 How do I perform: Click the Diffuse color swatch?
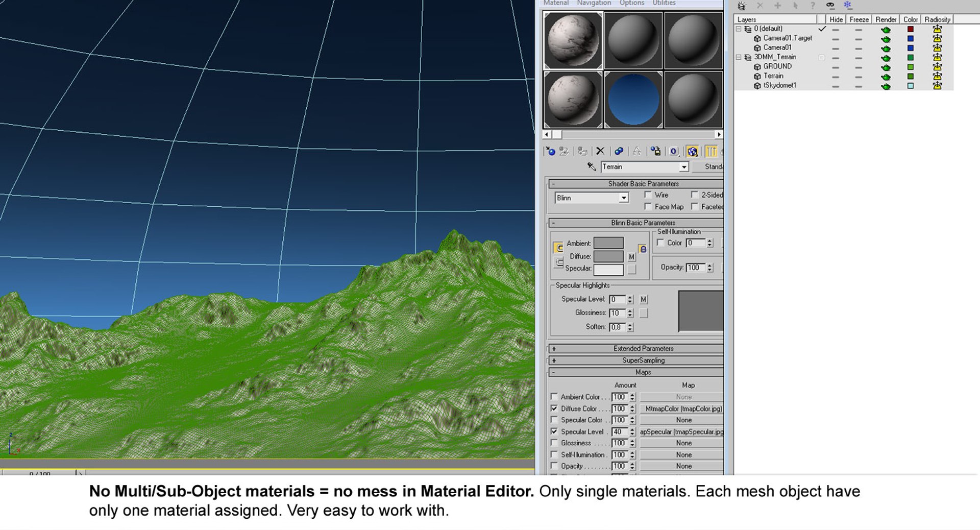pyautogui.click(x=608, y=256)
